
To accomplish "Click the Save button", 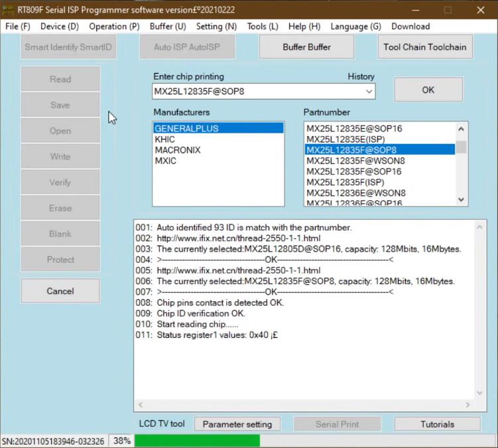I will [60, 105].
